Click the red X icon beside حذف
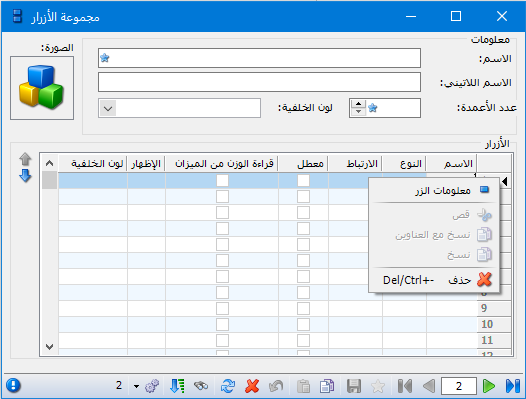This screenshot has width=526, height=399. click(x=484, y=279)
